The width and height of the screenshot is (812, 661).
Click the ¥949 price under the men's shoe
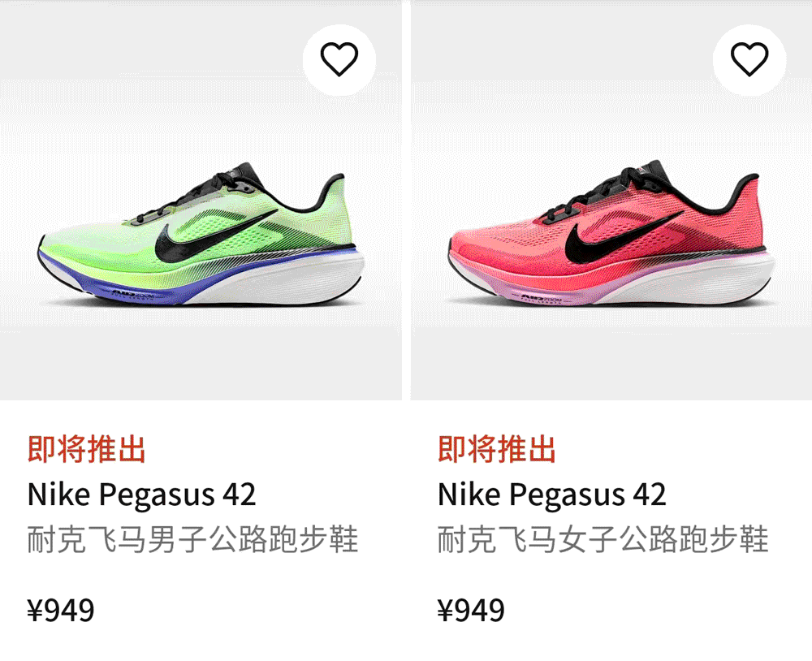pyautogui.click(x=61, y=610)
